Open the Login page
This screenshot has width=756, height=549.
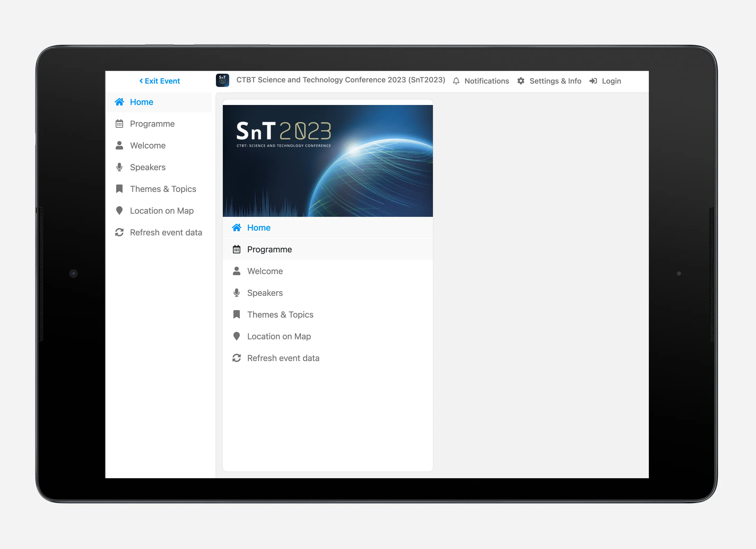pyautogui.click(x=605, y=81)
